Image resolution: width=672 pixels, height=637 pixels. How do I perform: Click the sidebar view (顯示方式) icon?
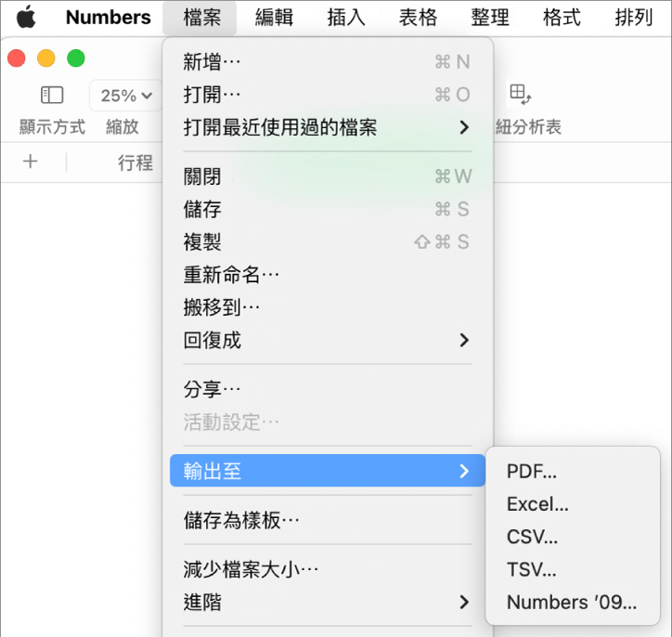coord(52,95)
